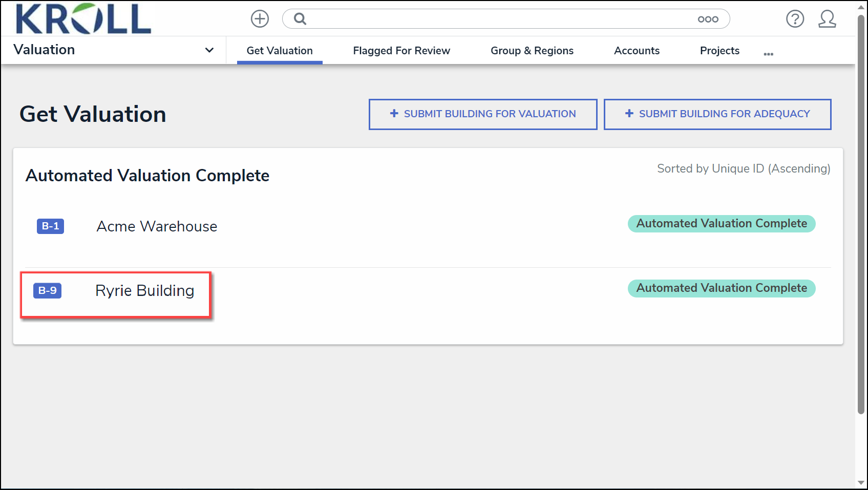Click Ryrie Building's Automated Valuation Complete status
This screenshot has height=490, width=868.
point(722,288)
